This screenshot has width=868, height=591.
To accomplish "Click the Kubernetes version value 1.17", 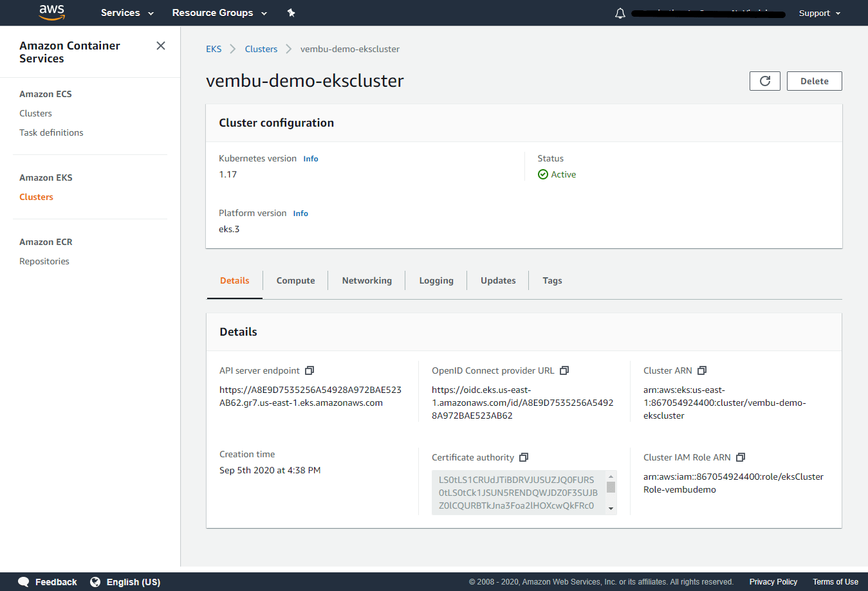I will pos(228,174).
